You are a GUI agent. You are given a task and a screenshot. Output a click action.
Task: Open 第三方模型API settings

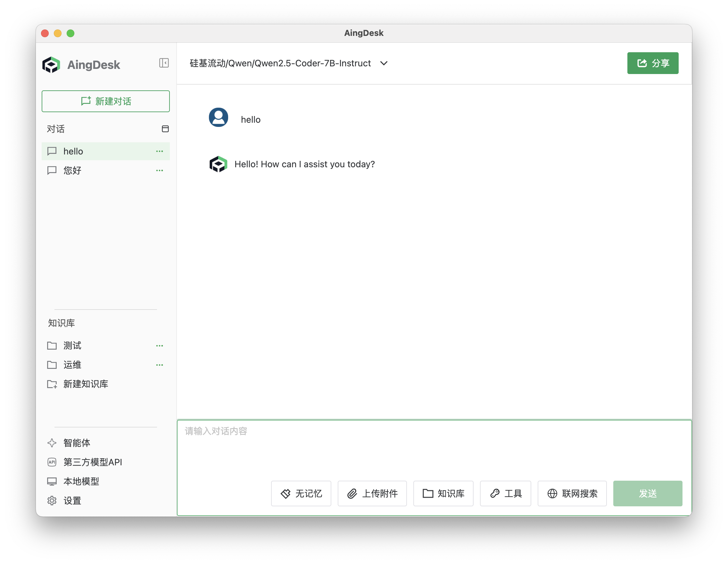tap(92, 462)
